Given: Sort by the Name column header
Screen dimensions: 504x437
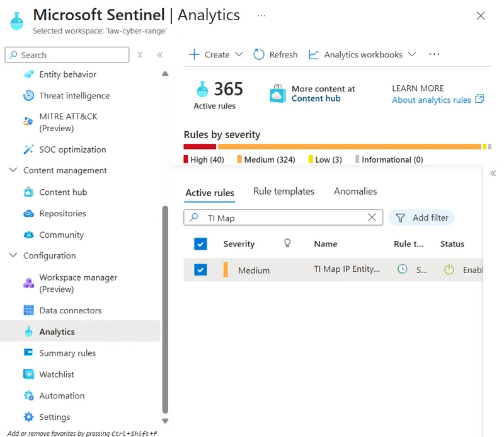Looking at the screenshot, I should pos(326,244).
